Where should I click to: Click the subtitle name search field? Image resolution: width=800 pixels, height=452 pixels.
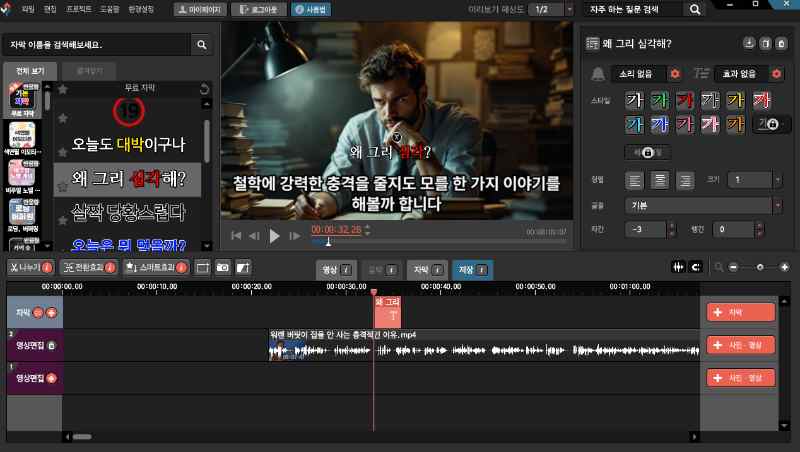[96, 45]
